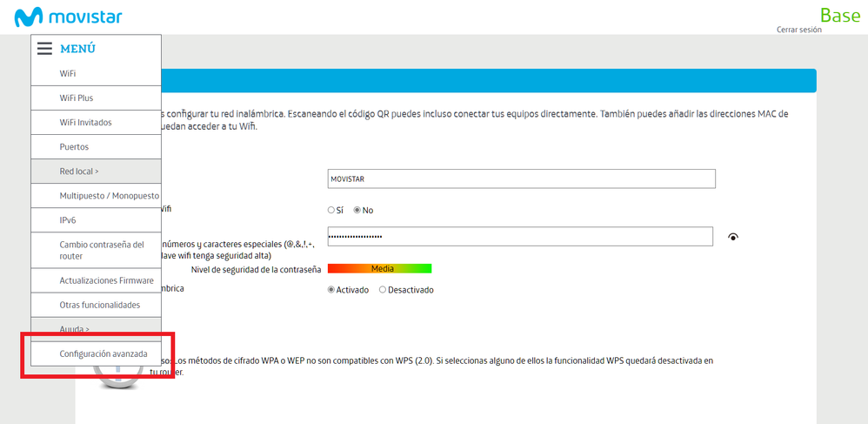Open the IPv6 settings entry
868x424 pixels.
pos(68,220)
